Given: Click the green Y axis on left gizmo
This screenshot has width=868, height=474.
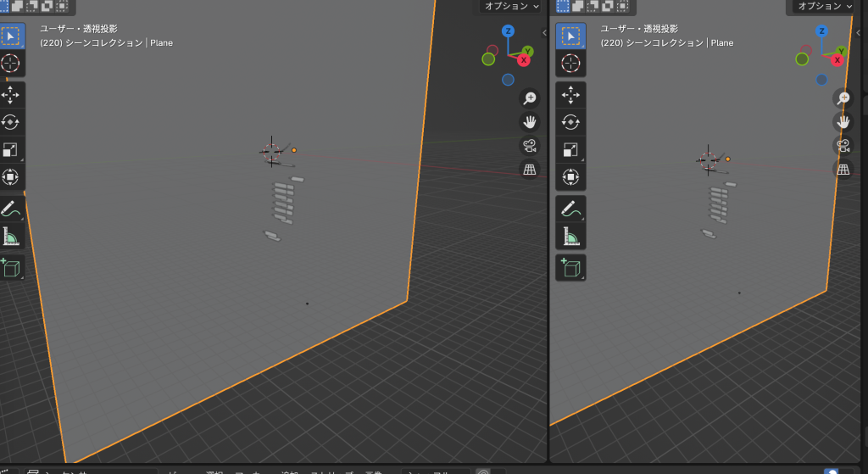Looking at the screenshot, I should click(x=527, y=52).
